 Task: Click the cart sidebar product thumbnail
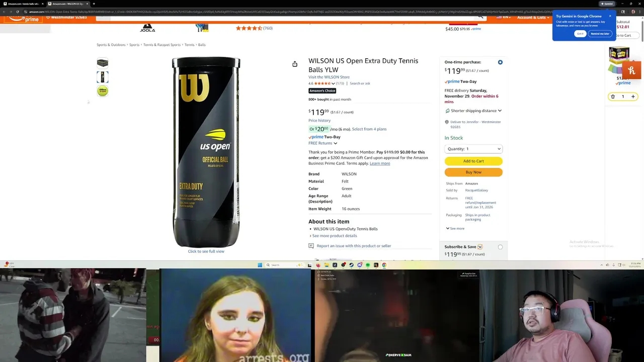tap(619, 60)
